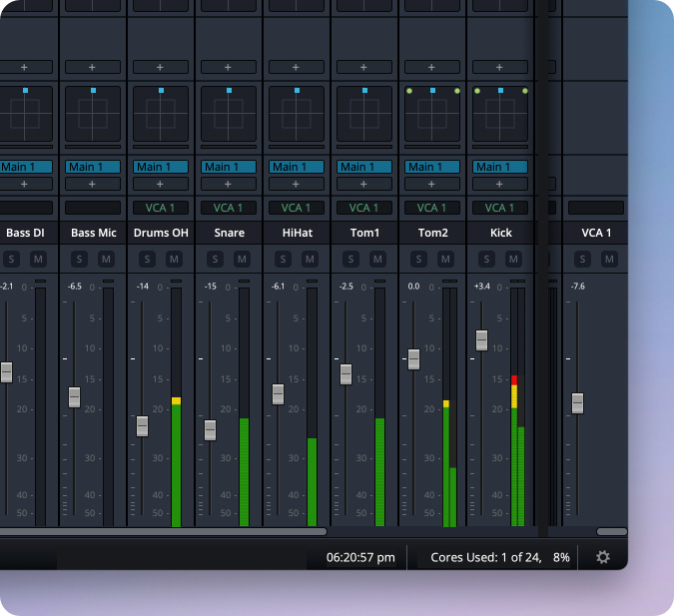
Task: Add a send on Drums OH
Action: pos(161,67)
